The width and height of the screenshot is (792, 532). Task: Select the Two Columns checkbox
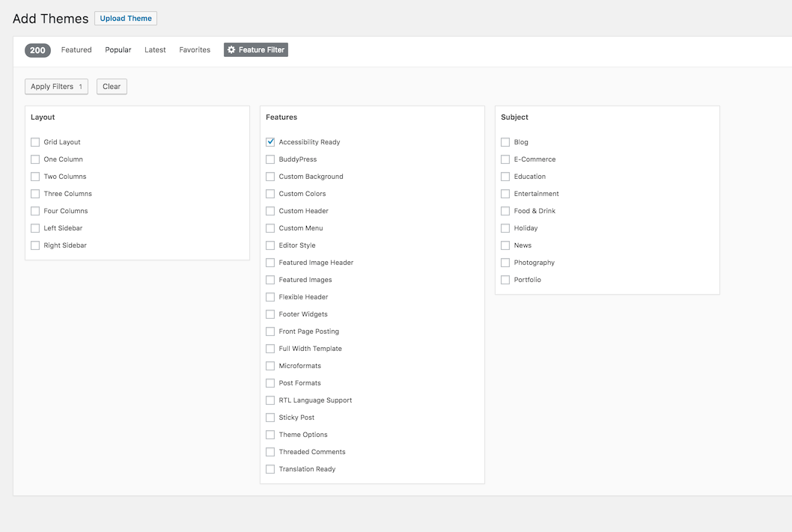(35, 176)
